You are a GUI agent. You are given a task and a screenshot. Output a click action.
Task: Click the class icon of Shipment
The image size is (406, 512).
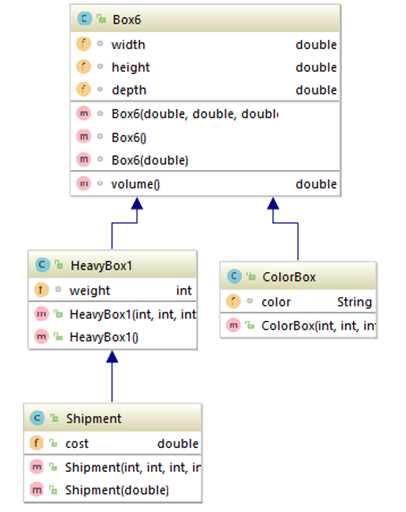[37, 418]
